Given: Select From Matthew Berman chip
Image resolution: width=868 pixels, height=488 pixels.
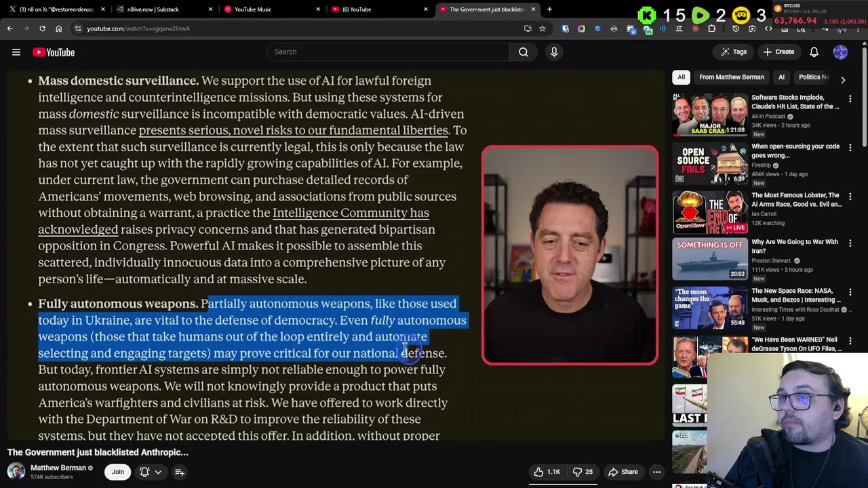Looking at the screenshot, I should (x=731, y=77).
